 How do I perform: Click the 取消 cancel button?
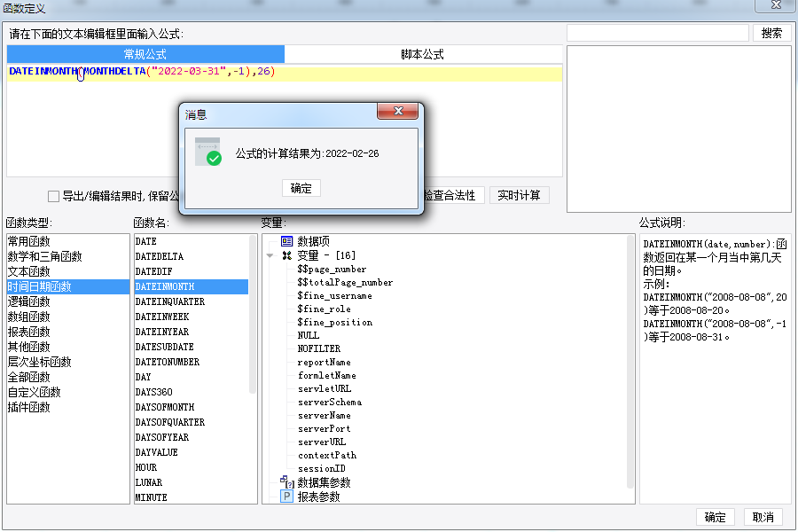coord(763,517)
